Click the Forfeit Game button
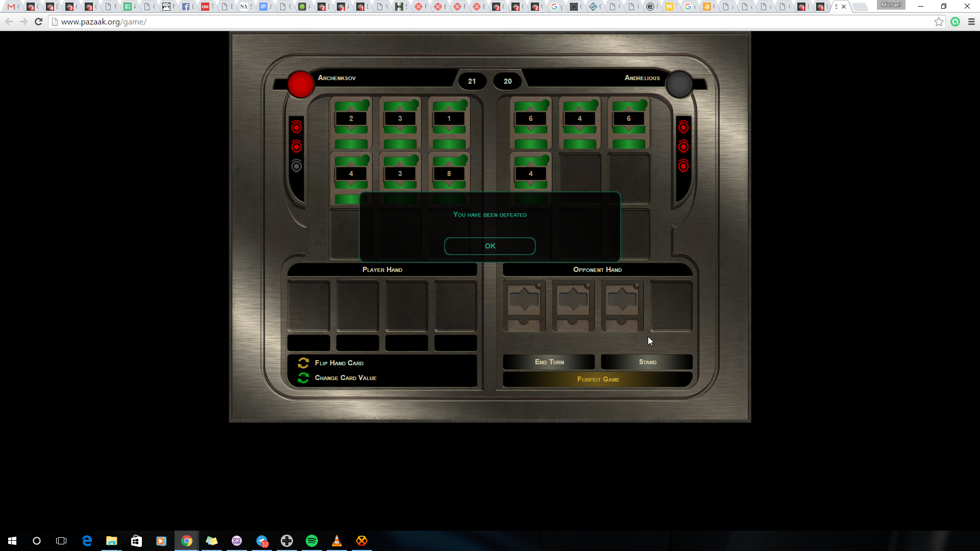980x551 pixels. tap(598, 380)
